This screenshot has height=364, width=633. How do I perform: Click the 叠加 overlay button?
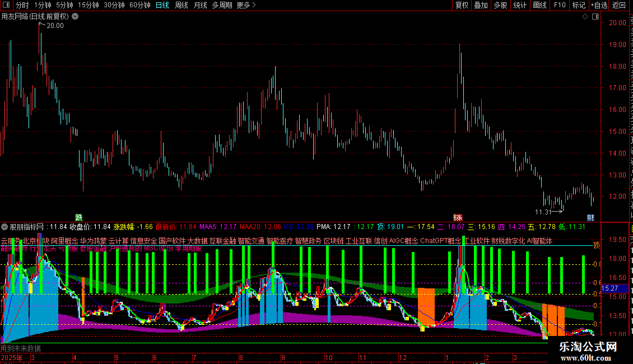[x=481, y=5]
